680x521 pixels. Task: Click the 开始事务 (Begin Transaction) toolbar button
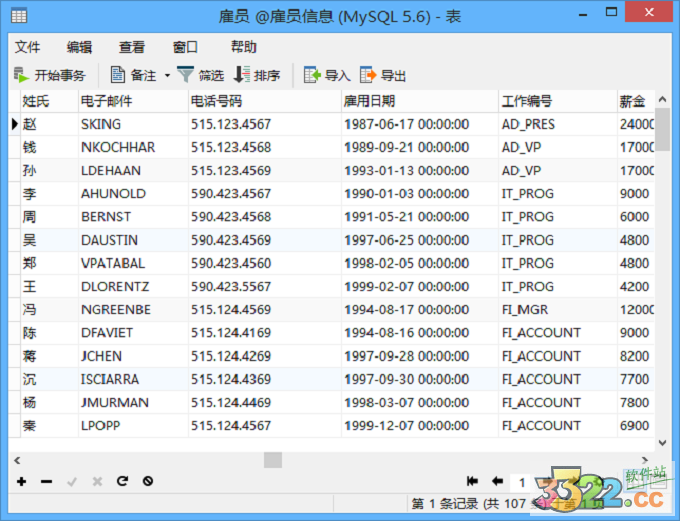[x=50, y=75]
